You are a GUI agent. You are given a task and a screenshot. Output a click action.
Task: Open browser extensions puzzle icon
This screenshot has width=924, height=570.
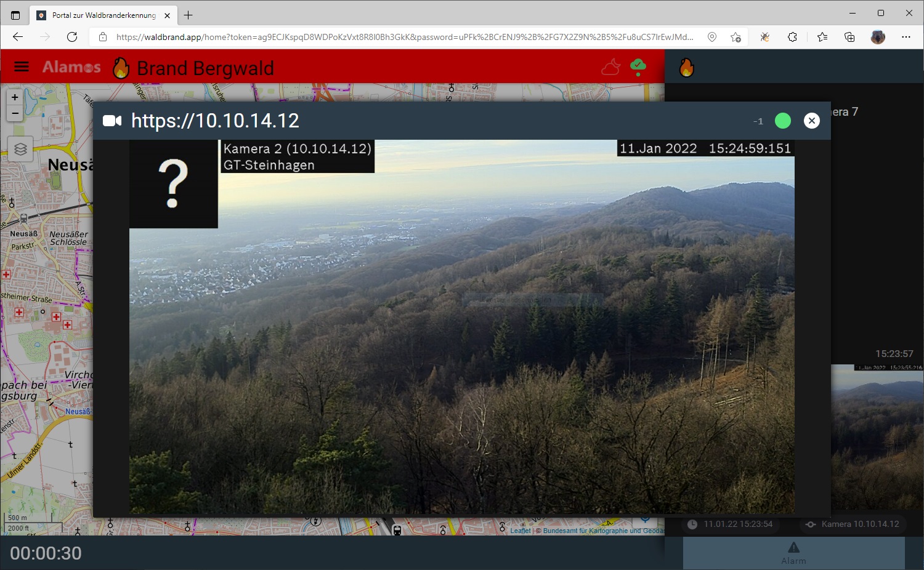[x=793, y=37]
